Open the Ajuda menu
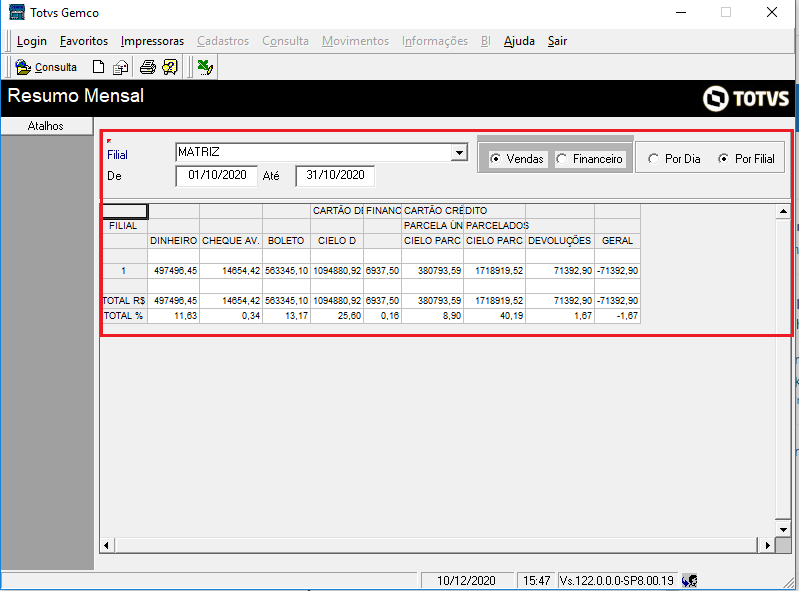 click(x=519, y=41)
